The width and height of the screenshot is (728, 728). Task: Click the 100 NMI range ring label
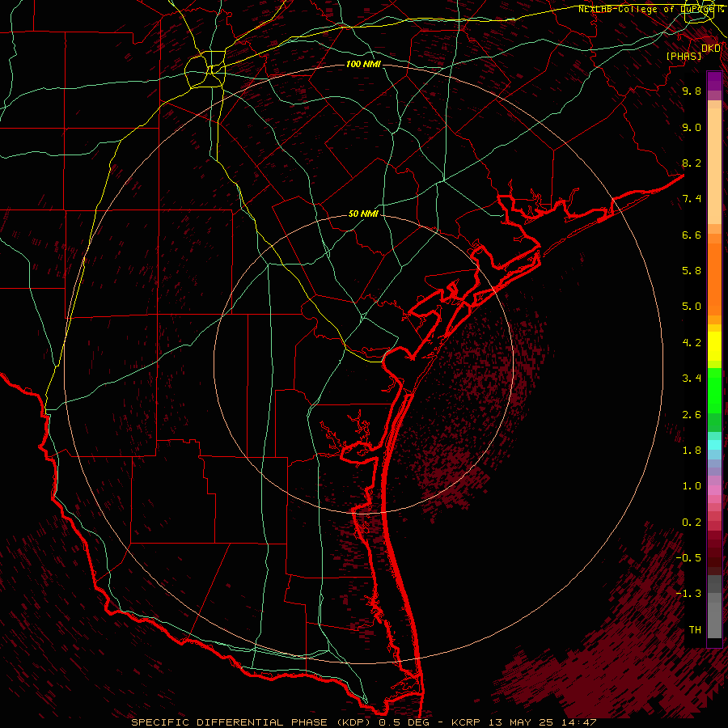363,64
